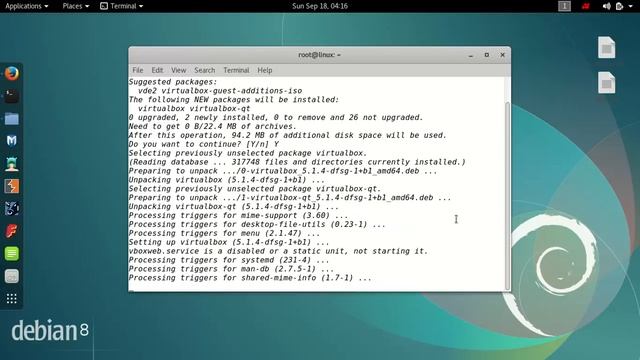Open the Terminal icon in the dock

[12, 96]
